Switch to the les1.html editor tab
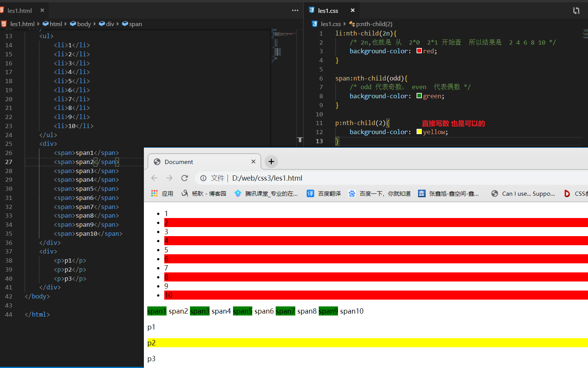Screen dimensions: 588x368 click(20, 11)
